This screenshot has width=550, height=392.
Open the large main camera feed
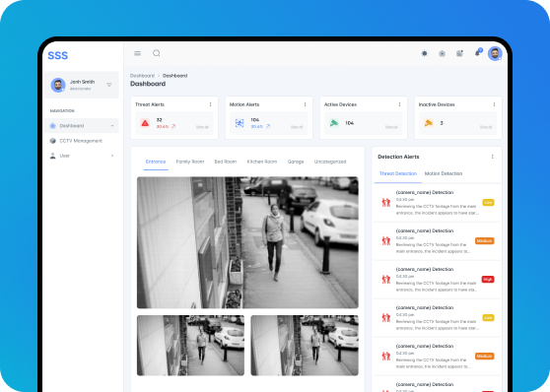[247, 242]
